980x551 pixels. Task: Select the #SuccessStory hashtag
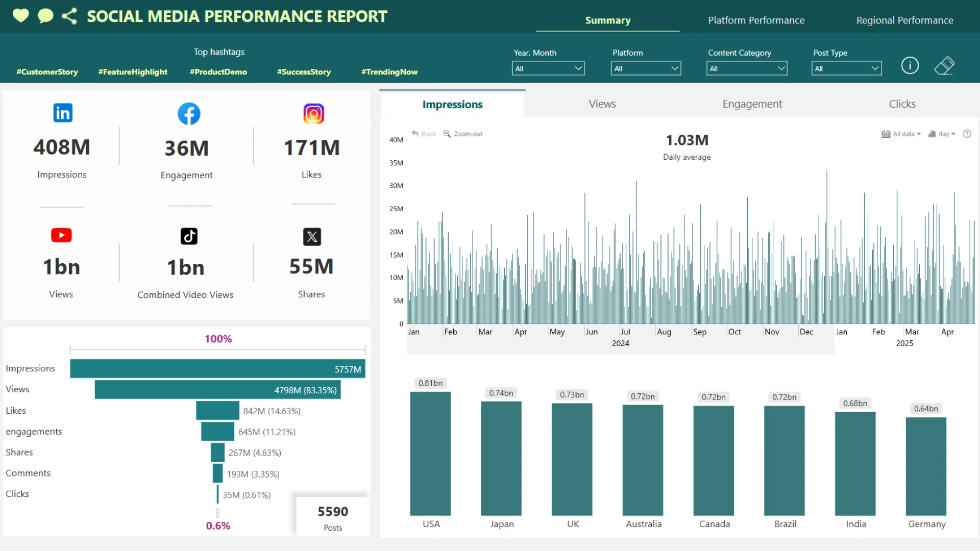304,72
